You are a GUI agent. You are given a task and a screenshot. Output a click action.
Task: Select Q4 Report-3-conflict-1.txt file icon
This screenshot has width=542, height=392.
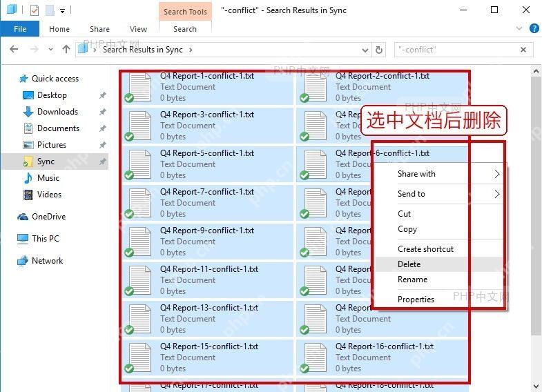[139, 126]
